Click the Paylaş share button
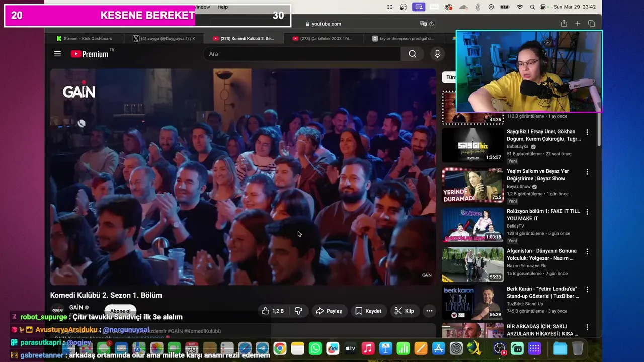 (329, 311)
